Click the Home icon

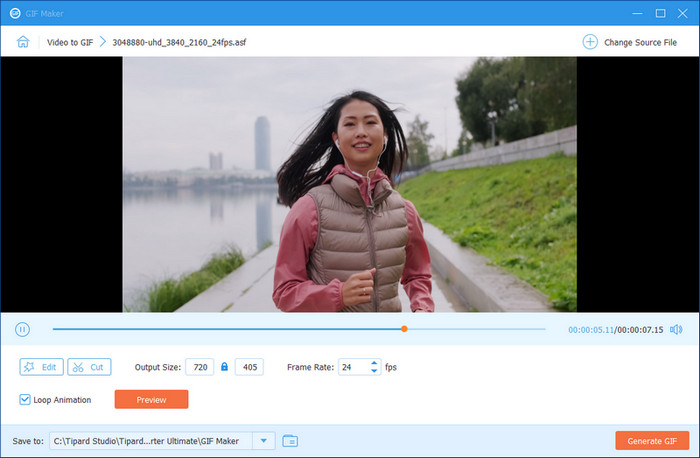click(23, 42)
